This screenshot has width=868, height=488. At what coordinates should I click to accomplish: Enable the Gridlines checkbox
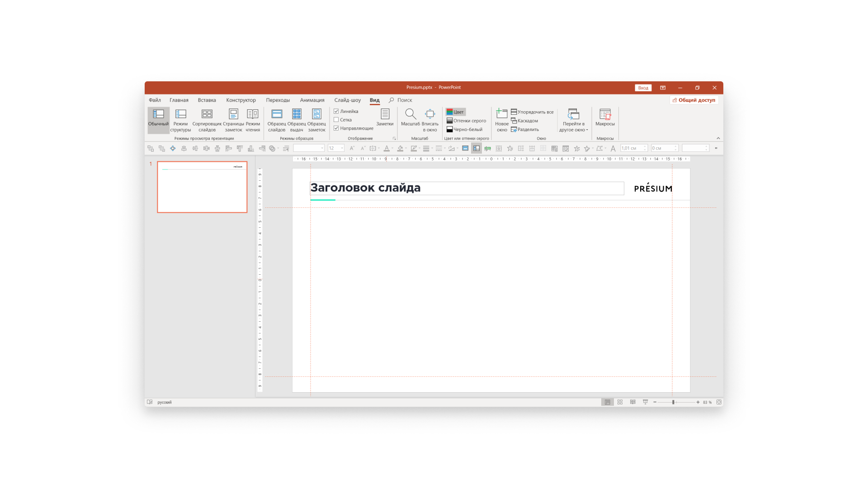(336, 119)
